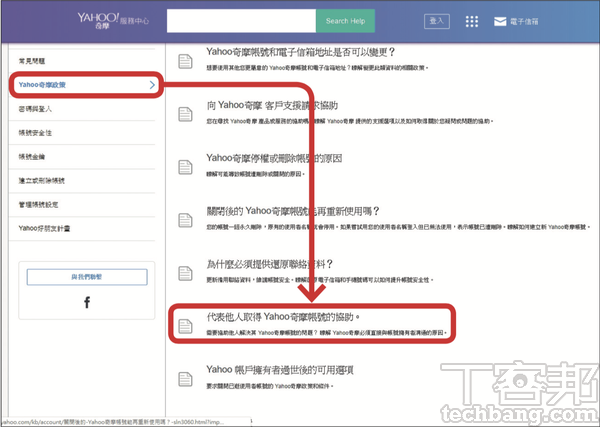Open 建立或刪除帳號 sidebar category
Image resolution: width=600 pixels, height=427 pixels.
tap(41, 181)
